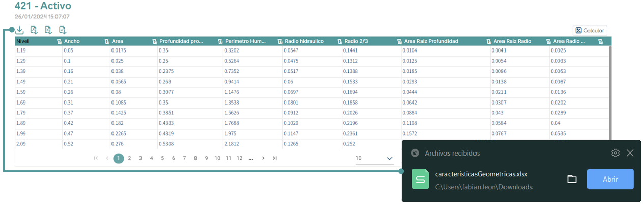Image resolution: width=644 pixels, height=204 pixels.
Task: Click the xlsx file type icon
Action: click(x=421, y=179)
